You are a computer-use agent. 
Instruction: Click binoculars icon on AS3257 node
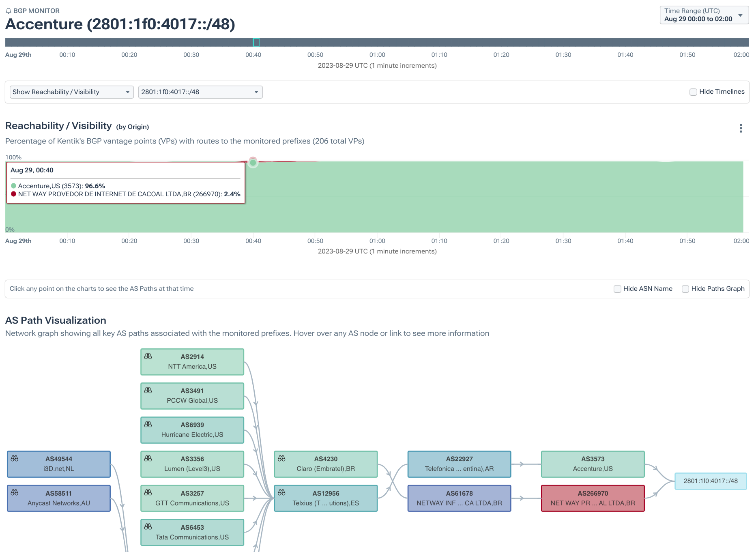pyautogui.click(x=148, y=492)
